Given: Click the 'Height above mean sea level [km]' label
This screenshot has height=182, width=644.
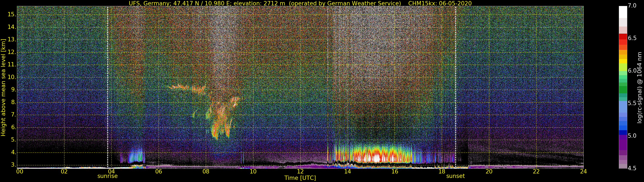Looking at the screenshot, I should point(3,88).
